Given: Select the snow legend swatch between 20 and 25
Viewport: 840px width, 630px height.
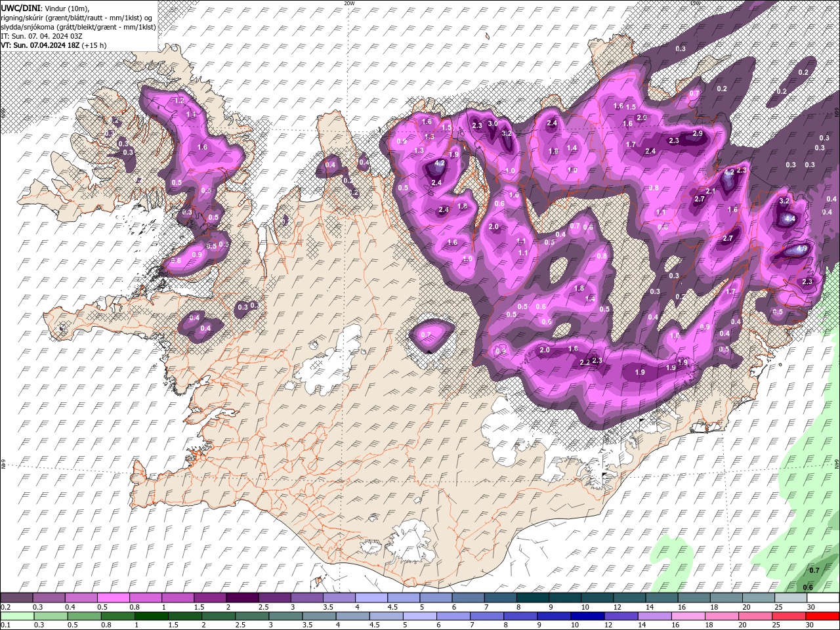Looking at the screenshot, I should pos(757,598).
